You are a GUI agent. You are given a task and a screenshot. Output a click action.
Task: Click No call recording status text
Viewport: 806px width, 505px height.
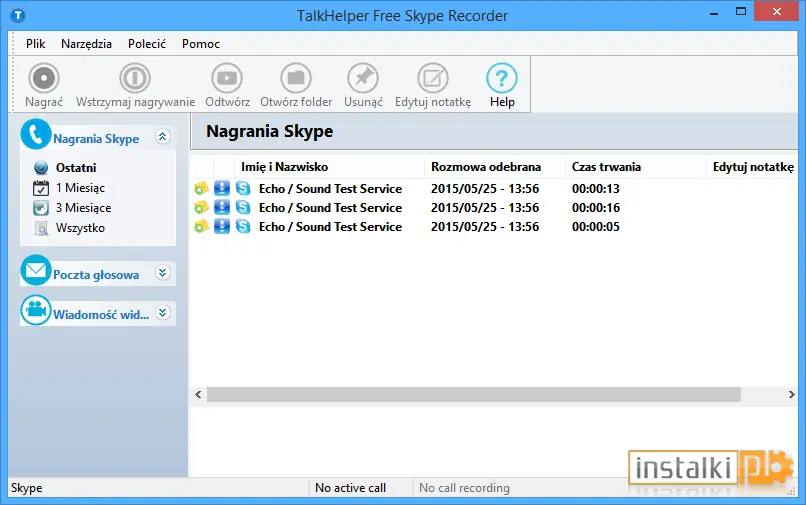pyautogui.click(x=464, y=488)
